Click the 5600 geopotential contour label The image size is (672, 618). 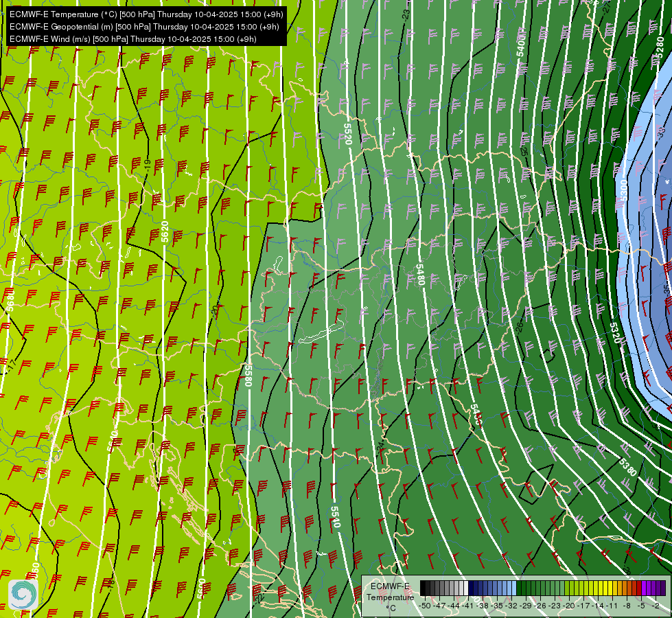coord(201,589)
